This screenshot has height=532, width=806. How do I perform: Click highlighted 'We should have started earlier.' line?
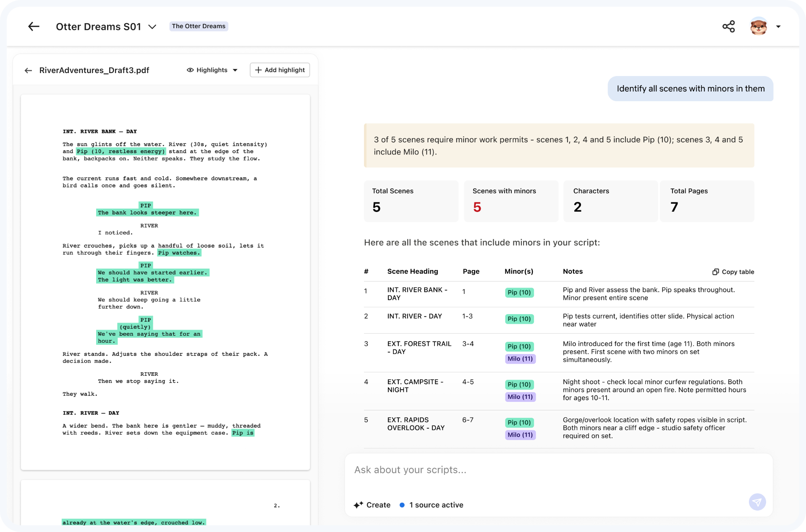[x=153, y=273]
